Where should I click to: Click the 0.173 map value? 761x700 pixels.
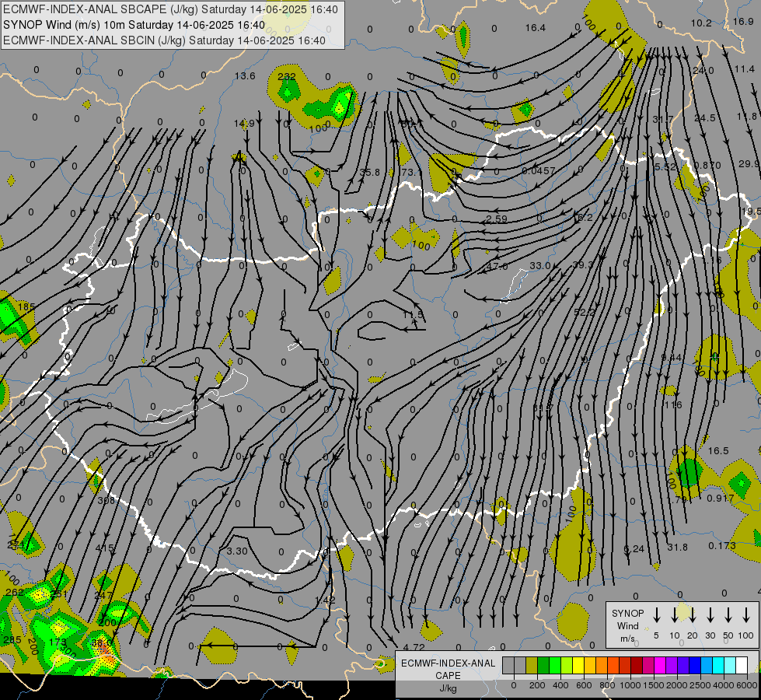722,546
